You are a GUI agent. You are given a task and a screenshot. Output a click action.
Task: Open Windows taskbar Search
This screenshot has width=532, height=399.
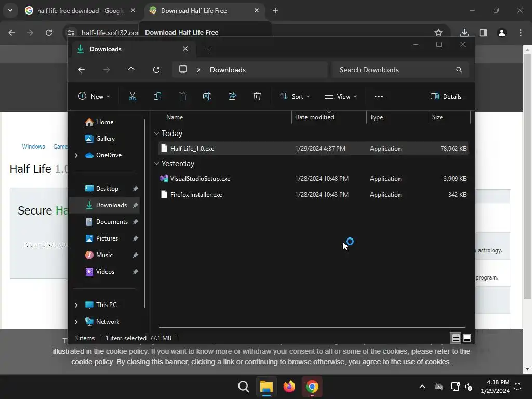coord(243,387)
